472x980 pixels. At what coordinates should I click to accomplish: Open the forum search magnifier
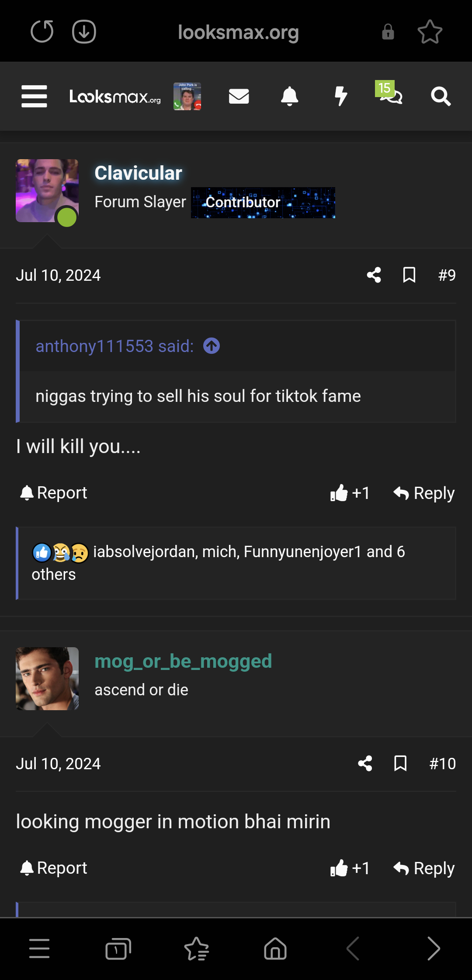coord(441,96)
